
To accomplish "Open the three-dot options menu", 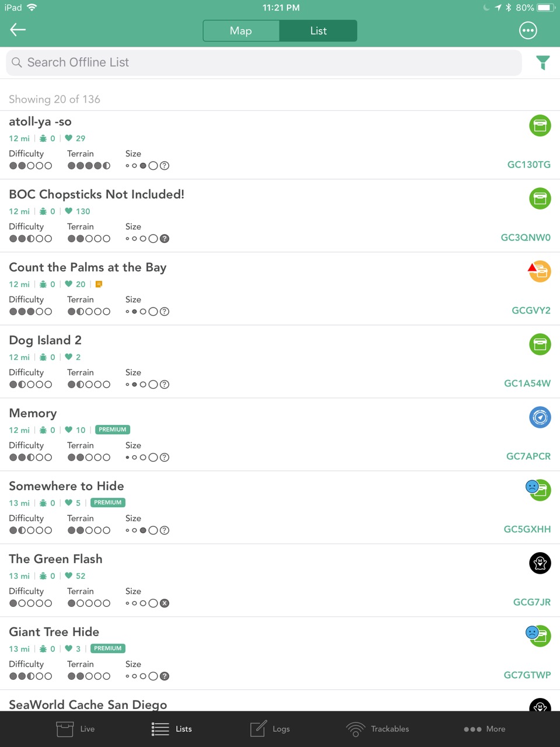I will click(528, 30).
